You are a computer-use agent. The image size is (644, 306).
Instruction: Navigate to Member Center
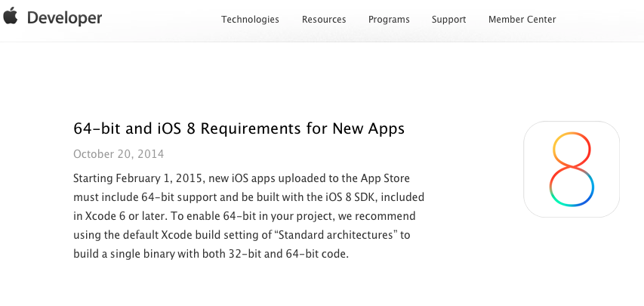click(x=522, y=20)
